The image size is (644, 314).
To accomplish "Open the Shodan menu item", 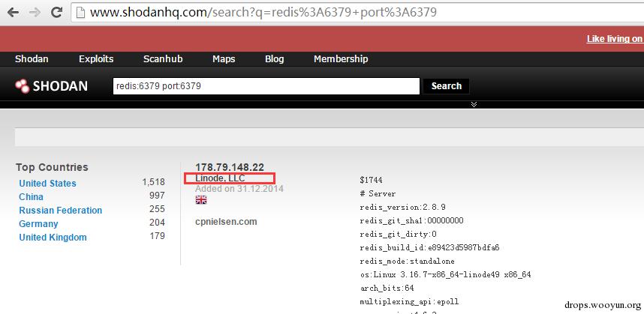I will pyautogui.click(x=32, y=59).
